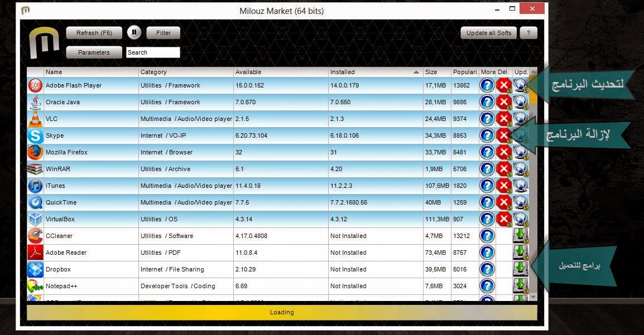Click the Mozilla Firefox application icon
644x335 pixels.
(x=35, y=152)
